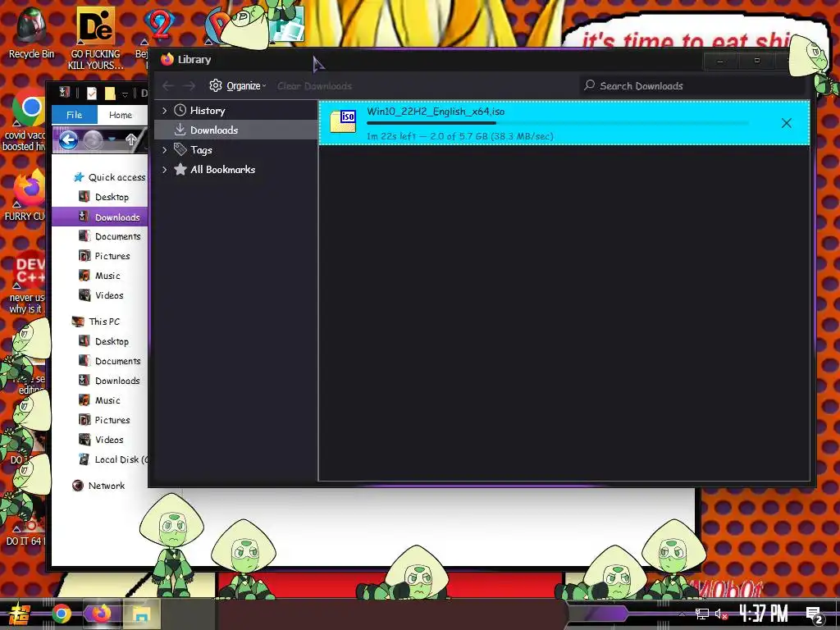Click the search magnifier icon in Library

tap(589, 85)
